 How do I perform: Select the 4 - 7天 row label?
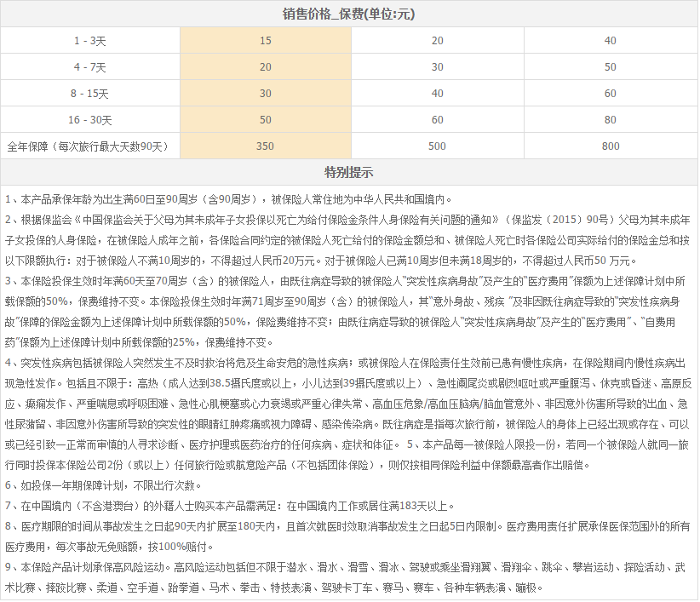(x=90, y=66)
